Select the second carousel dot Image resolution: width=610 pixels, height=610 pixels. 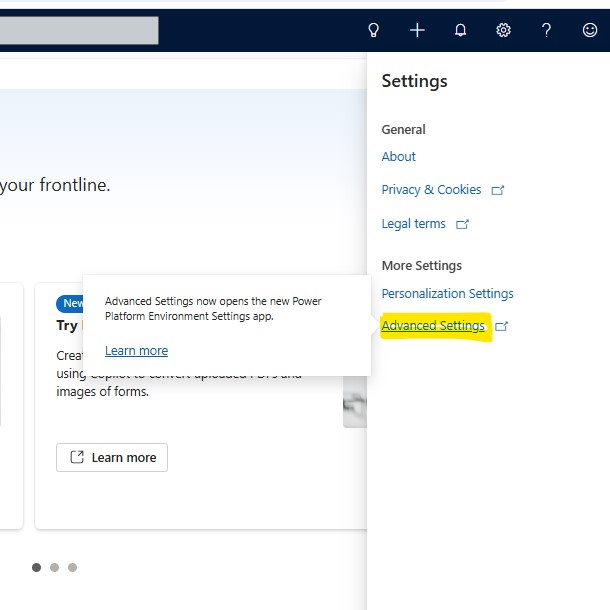[x=54, y=568]
